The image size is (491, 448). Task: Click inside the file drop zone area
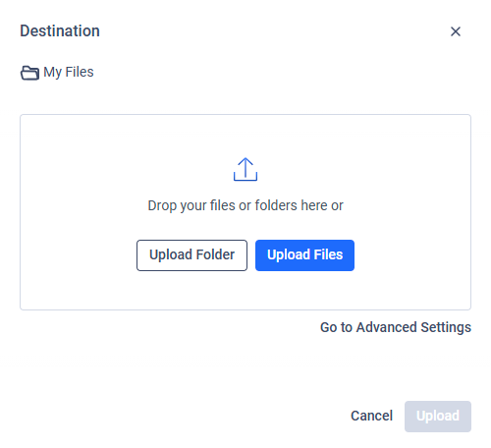coord(245,212)
